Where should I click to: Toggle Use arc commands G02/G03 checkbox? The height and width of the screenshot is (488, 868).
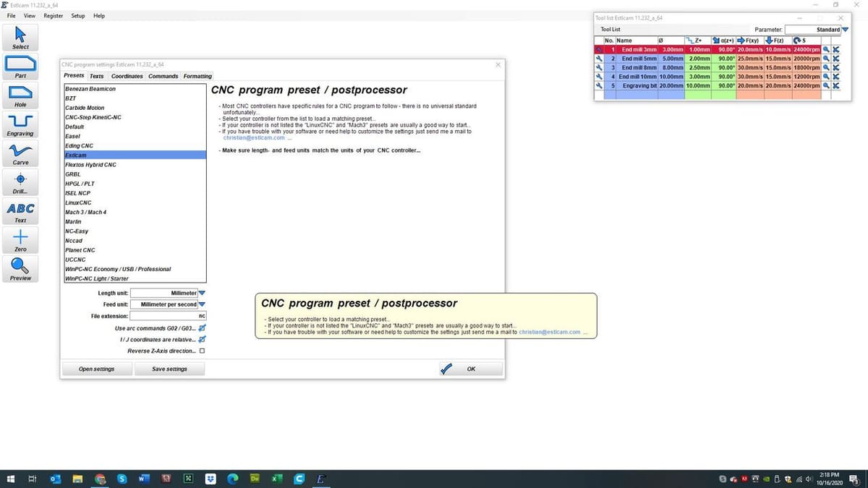202,328
